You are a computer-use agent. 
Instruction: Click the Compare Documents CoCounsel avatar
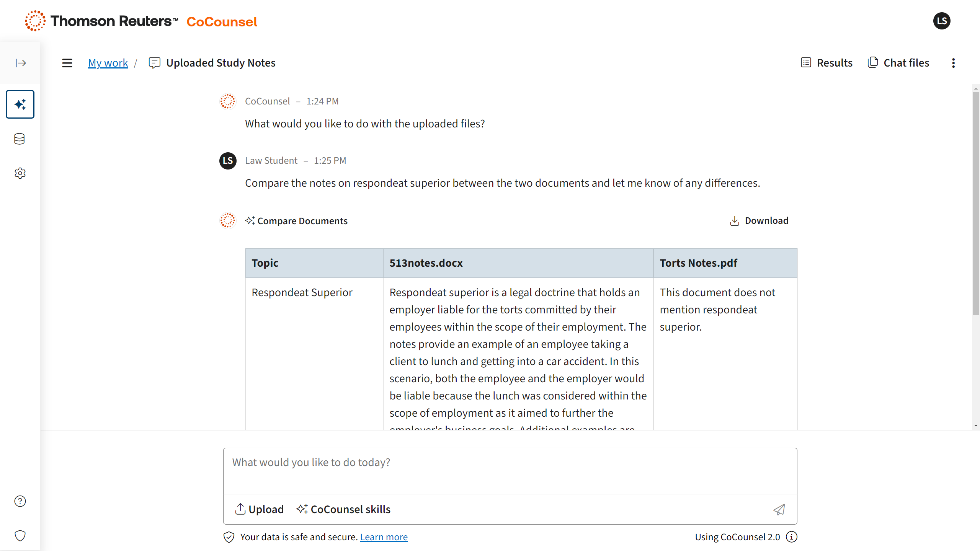228,221
